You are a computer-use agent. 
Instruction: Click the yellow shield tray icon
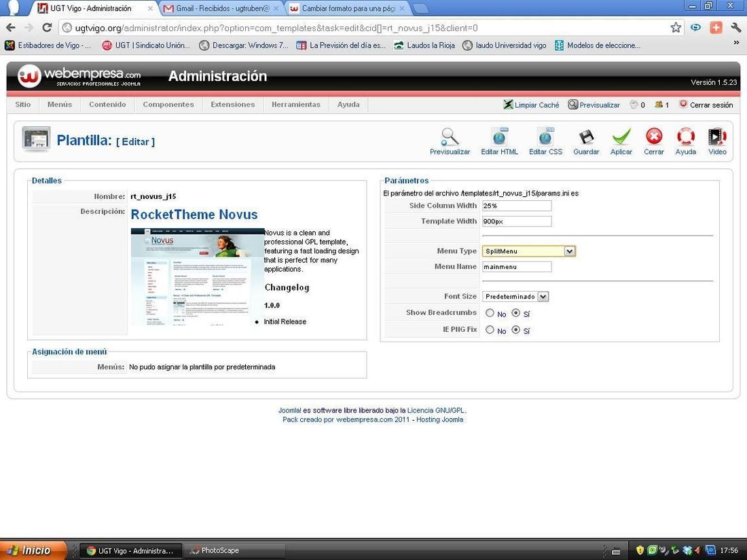[640, 550]
